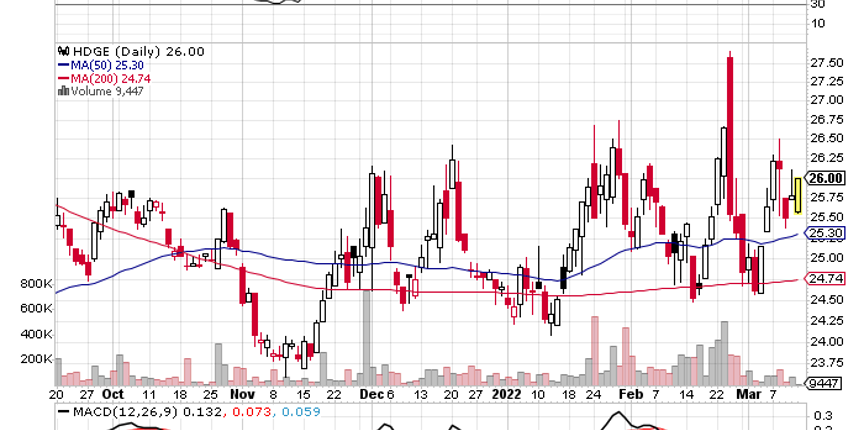Select the Nov marker on date axis
This screenshot has width=864, height=430.
pyautogui.click(x=243, y=394)
